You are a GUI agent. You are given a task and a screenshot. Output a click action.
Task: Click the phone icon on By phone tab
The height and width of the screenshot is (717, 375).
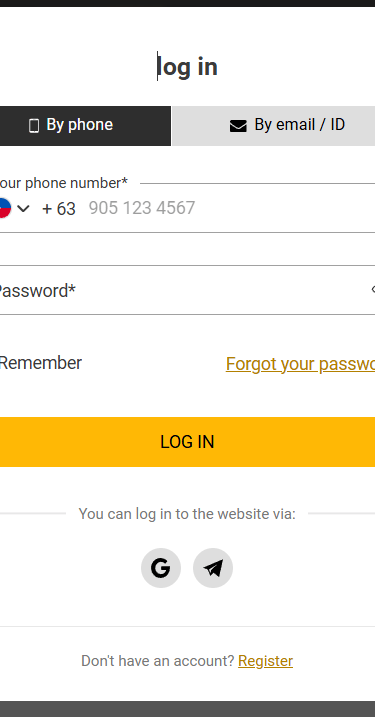pos(34,125)
